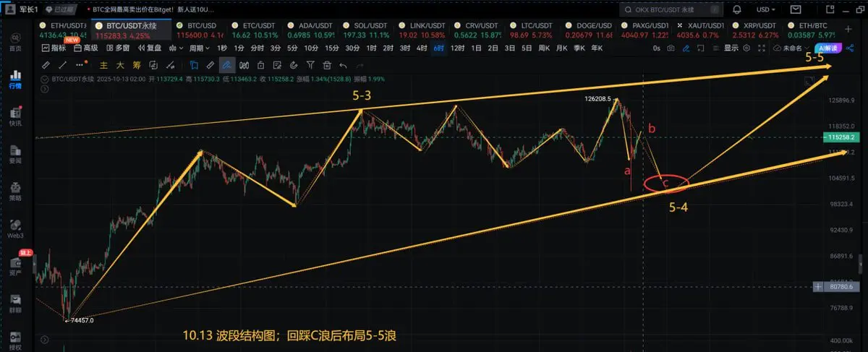Click the highlighted paperclip drawing tool
Screen dimensions: 868x352
[x=226, y=65]
